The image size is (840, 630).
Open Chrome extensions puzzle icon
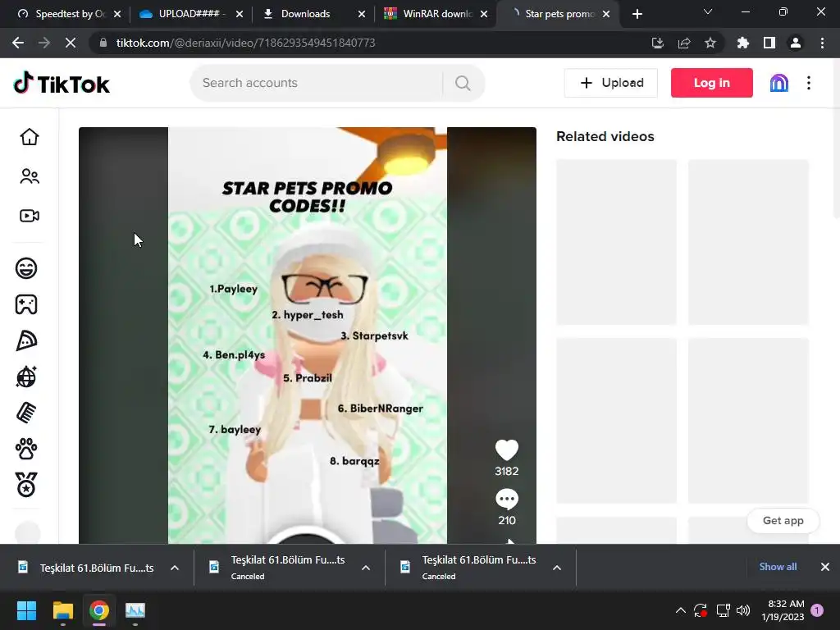(x=743, y=43)
